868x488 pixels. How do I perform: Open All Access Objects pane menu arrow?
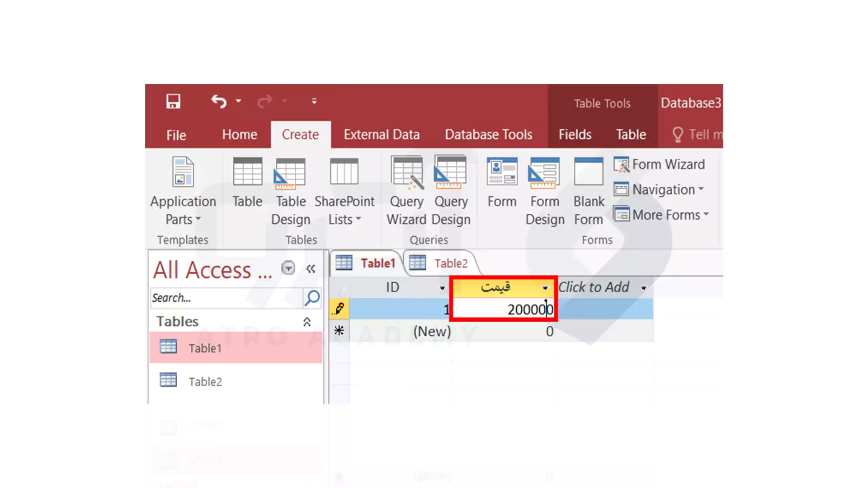pyautogui.click(x=288, y=268)
